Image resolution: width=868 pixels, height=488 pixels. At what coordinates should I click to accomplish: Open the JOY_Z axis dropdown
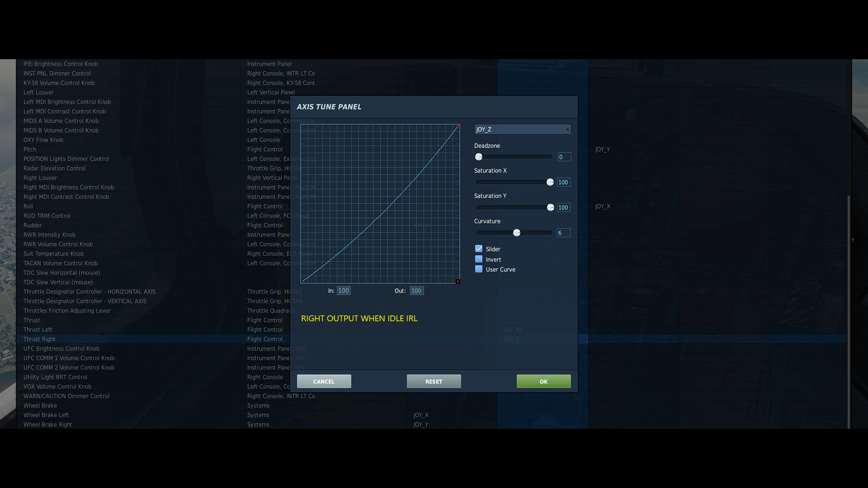pos(523,129)
